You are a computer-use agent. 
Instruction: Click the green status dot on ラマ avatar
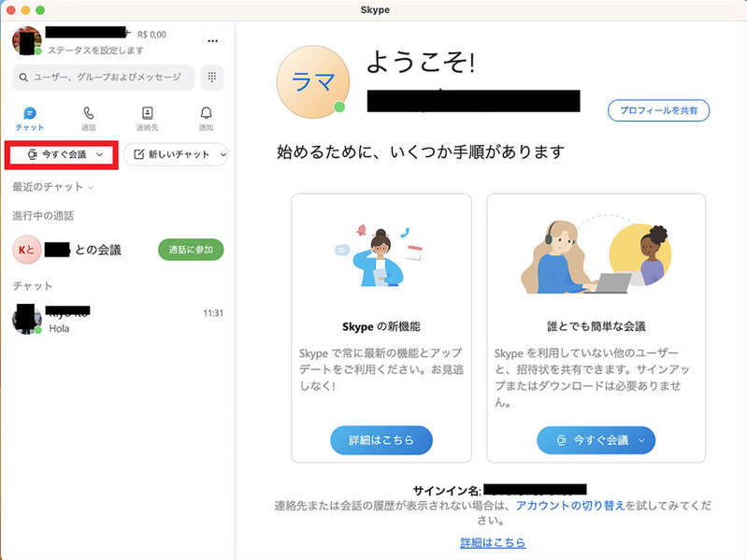(x=339, y=108)
